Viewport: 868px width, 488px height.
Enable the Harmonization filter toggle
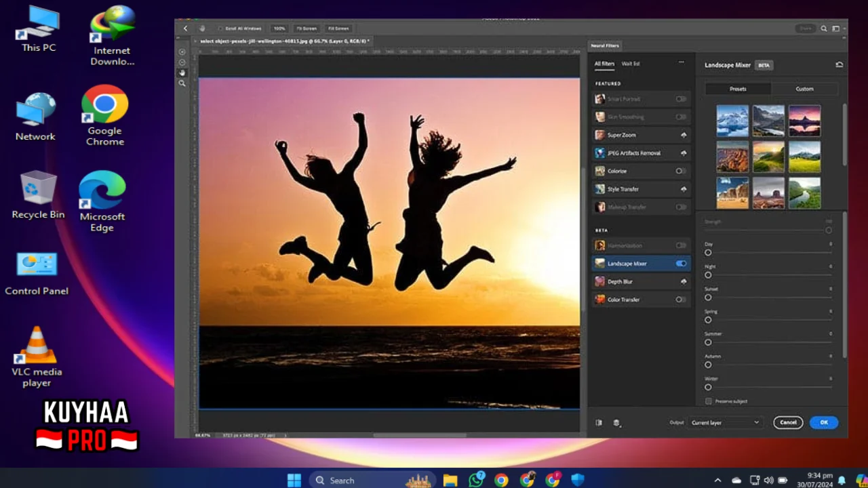click(x=681, y=245)
